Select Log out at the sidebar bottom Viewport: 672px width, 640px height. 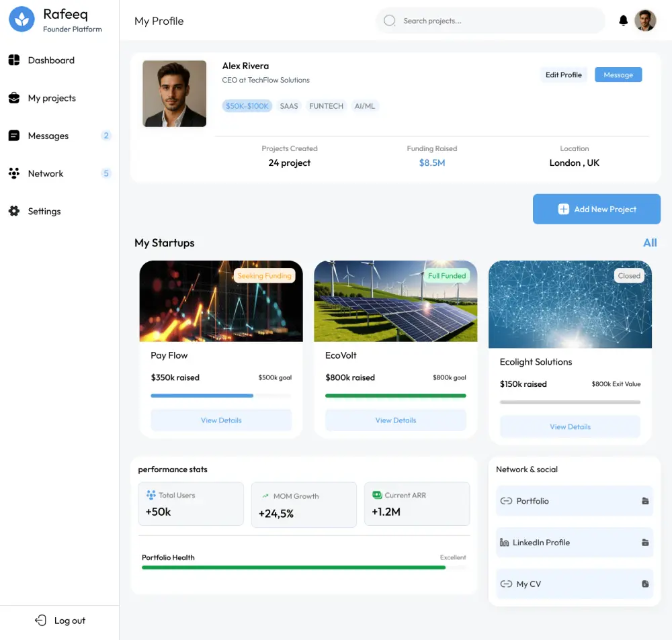point(59,621)
